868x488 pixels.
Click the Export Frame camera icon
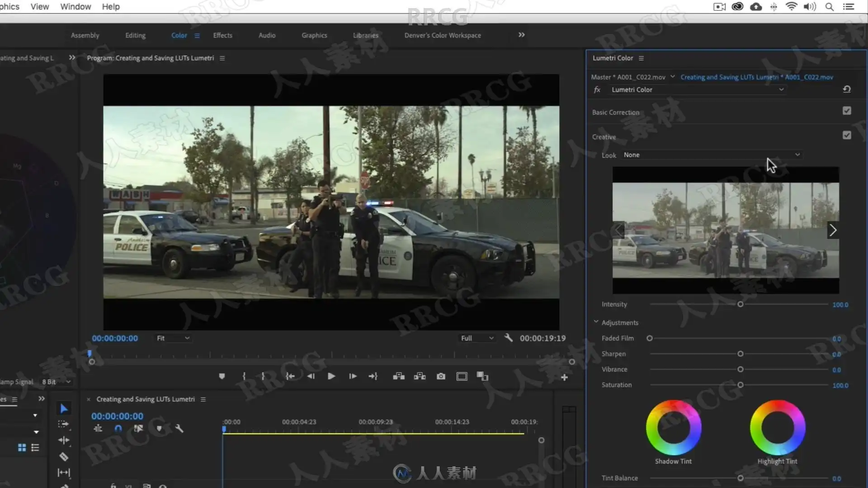click(x=441, y=376)
